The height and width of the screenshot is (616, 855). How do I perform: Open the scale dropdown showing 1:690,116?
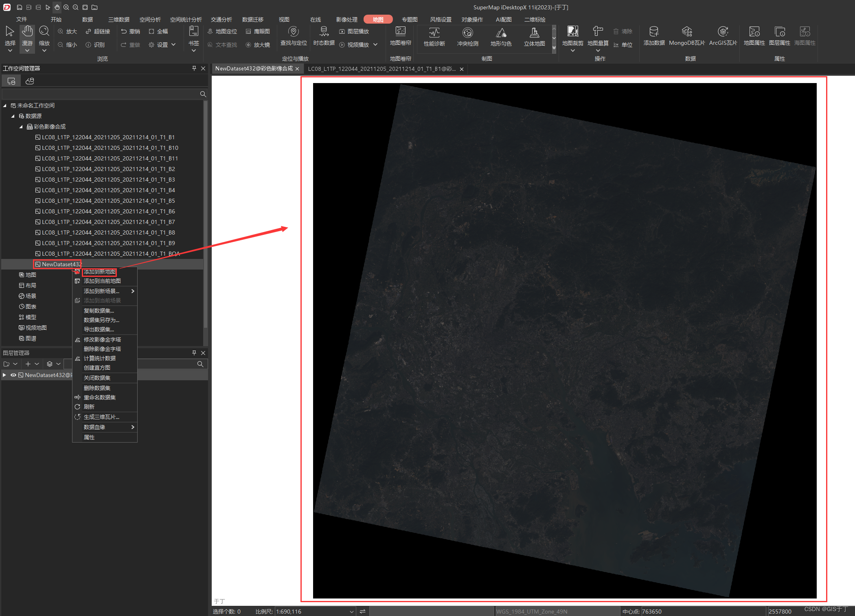coord(352,612)
